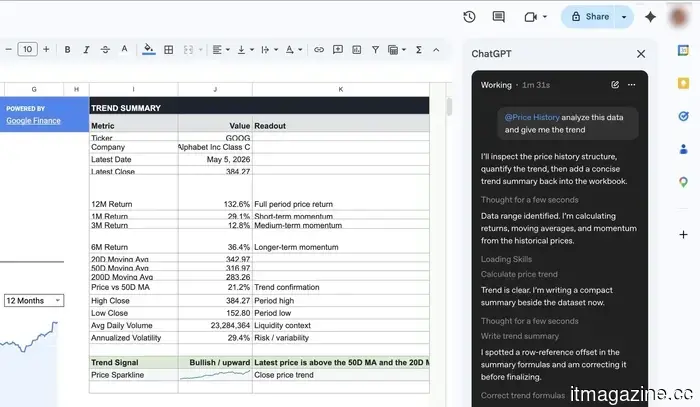Click the Price Sparkline chart cell
700x407 pixels.
click(215, 375)
